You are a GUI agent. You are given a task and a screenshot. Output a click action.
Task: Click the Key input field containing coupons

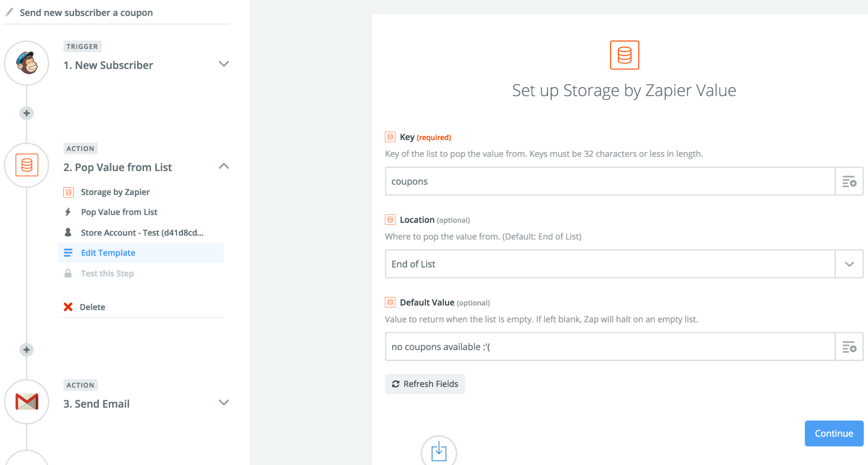[610, 181]
